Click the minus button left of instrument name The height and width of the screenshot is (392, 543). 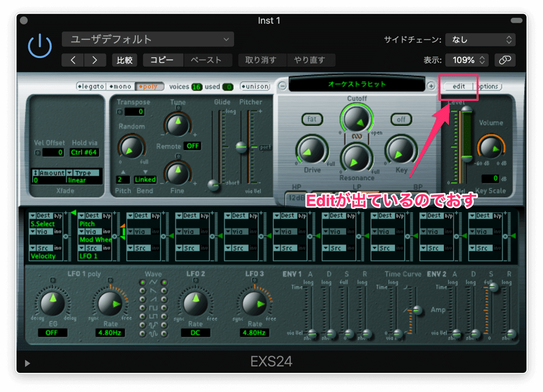click(282, 86)
